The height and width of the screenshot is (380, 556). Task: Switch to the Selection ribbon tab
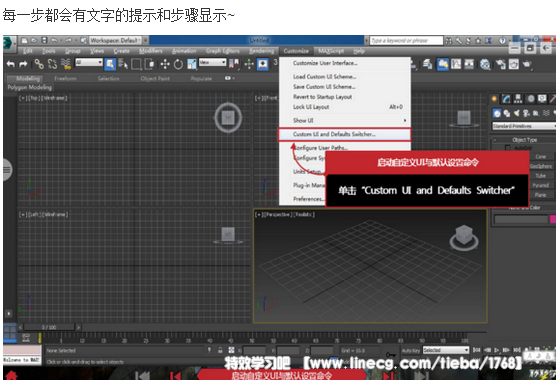[x=109, y=78]
